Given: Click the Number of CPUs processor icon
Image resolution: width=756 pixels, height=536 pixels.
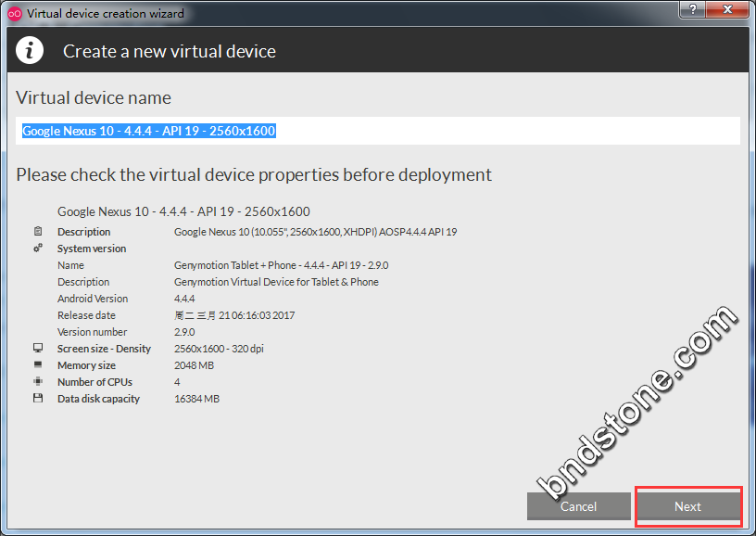Looking at the screenshot, I should point(38,382).
